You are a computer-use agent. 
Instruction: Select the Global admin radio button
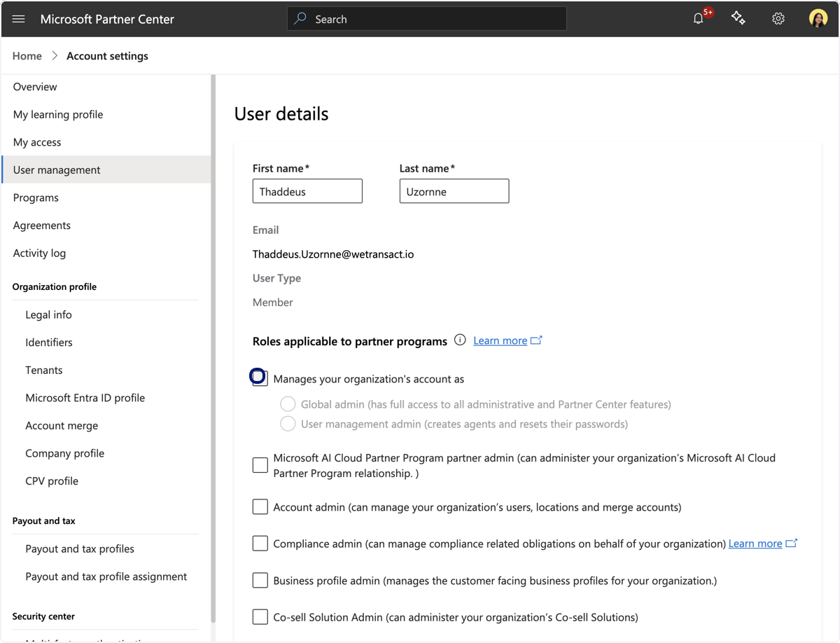288,404
